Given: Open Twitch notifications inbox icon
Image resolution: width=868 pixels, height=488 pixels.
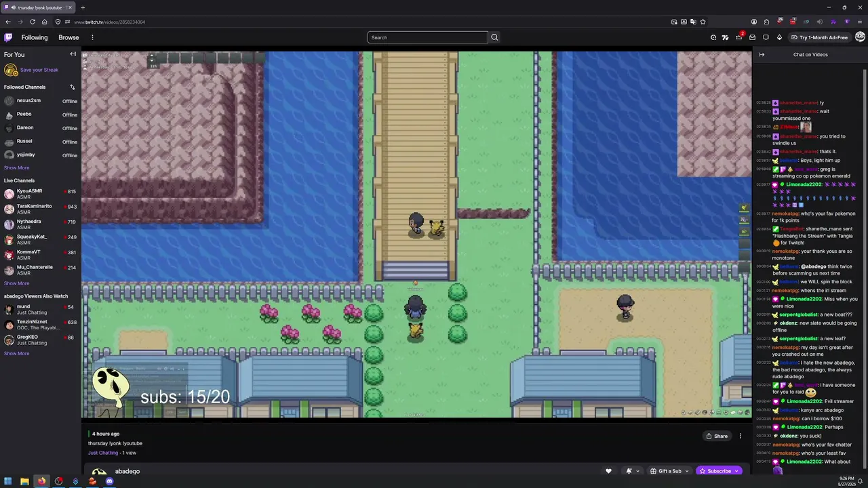Looking at the screenshot, I should click(x=752, y=37).
